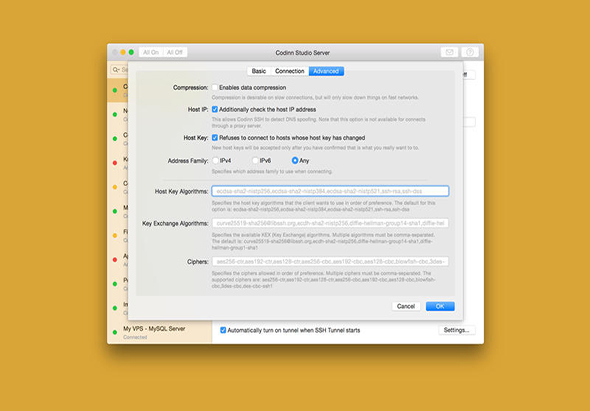The width and height of the screenshot is (590, 411).
Task: Switch to the Basic tab
Action: pyautogui.click(x=259, y=71)
